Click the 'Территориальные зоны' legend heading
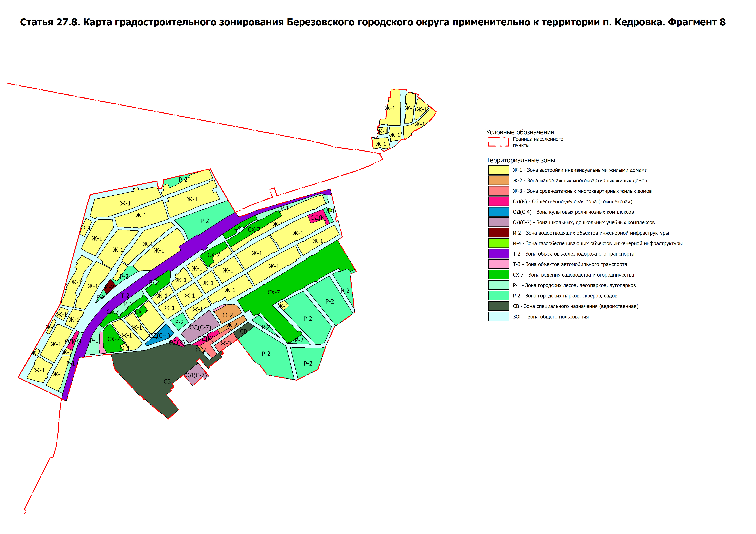This screenshot has width=756, height=534. (x=520, y=160)
